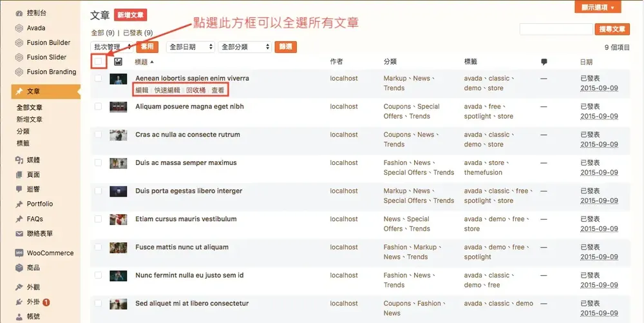Open the 控制台 dashboard icon
The width and height of the screenshot is (644, 323).
click(19, 13)
